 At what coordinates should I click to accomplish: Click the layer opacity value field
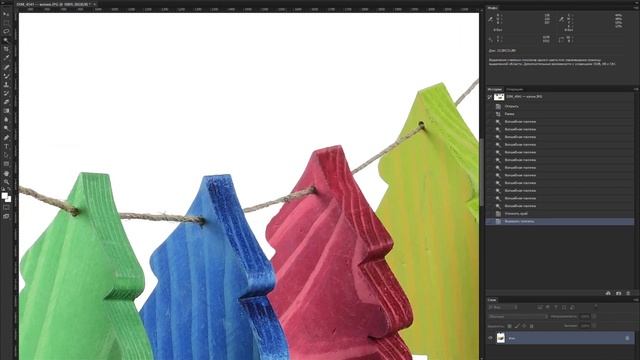pos(584,316)
